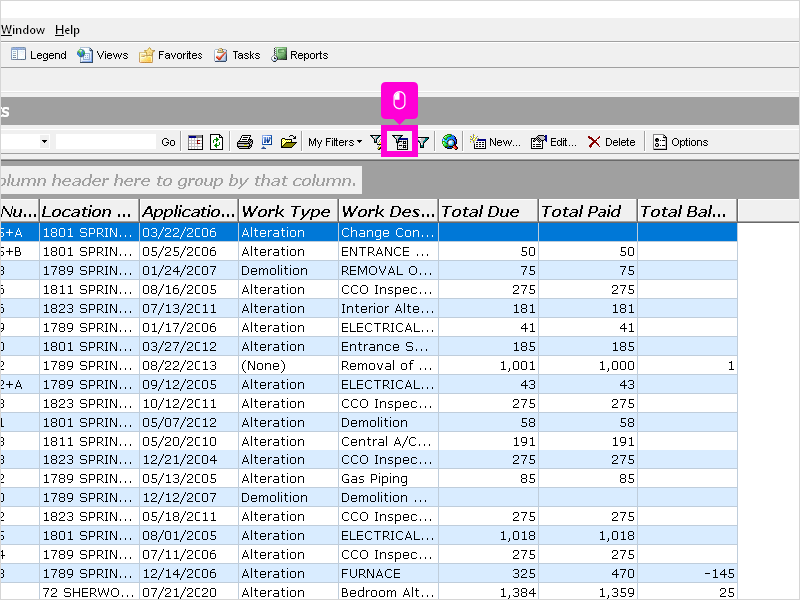This screenshot has width=800, height=600.
Task: Select the Interior Alte... work description cell
Action: click(388, 309)
